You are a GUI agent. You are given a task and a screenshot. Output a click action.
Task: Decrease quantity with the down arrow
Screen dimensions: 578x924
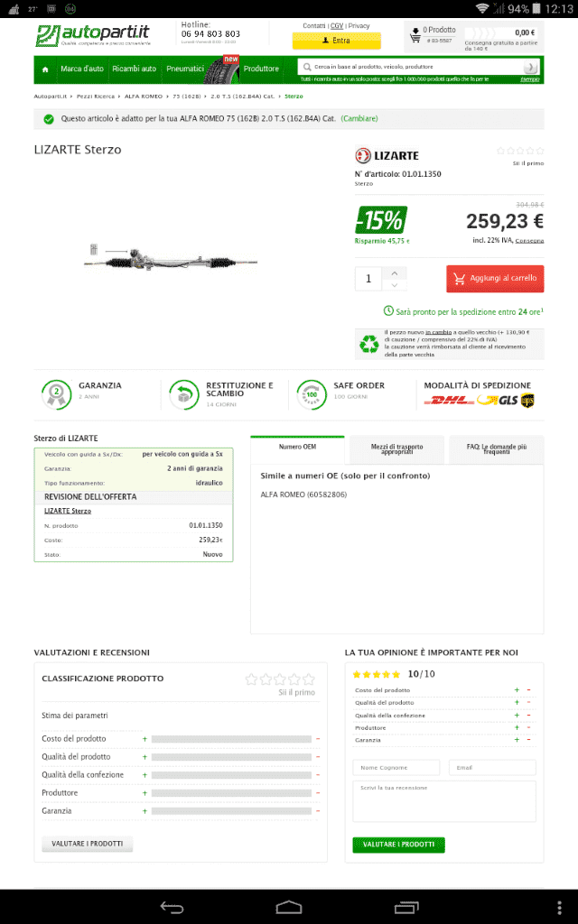click(395, 285)
